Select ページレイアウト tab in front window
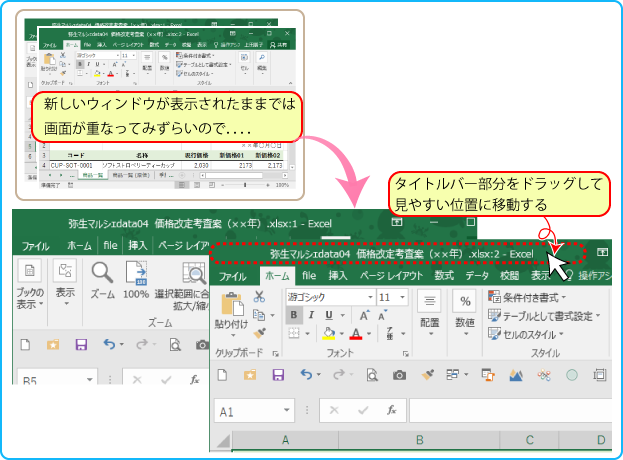Image resolution: width=623 pixels, height=460 pixels. click(x=391, y=275)
